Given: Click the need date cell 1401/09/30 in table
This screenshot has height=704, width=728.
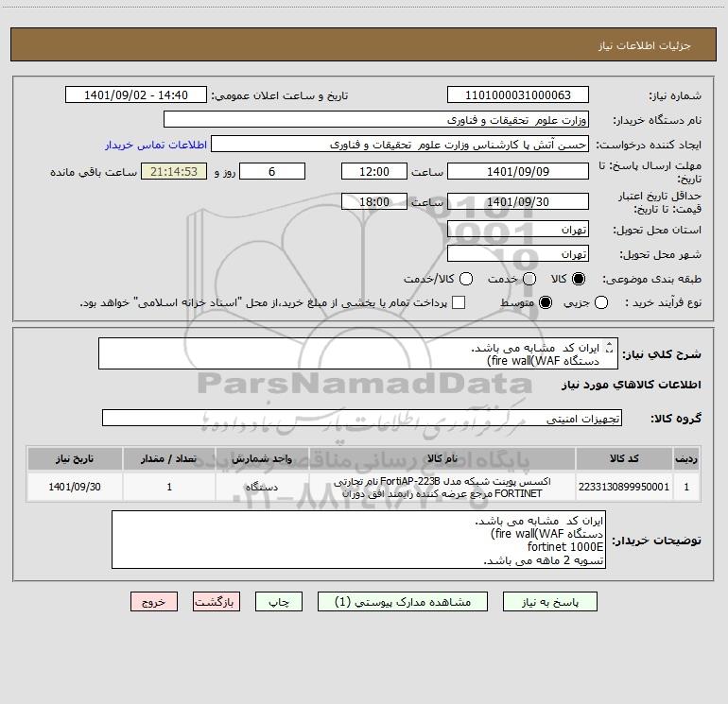Looking at the screenshot, I should [75, 487].
